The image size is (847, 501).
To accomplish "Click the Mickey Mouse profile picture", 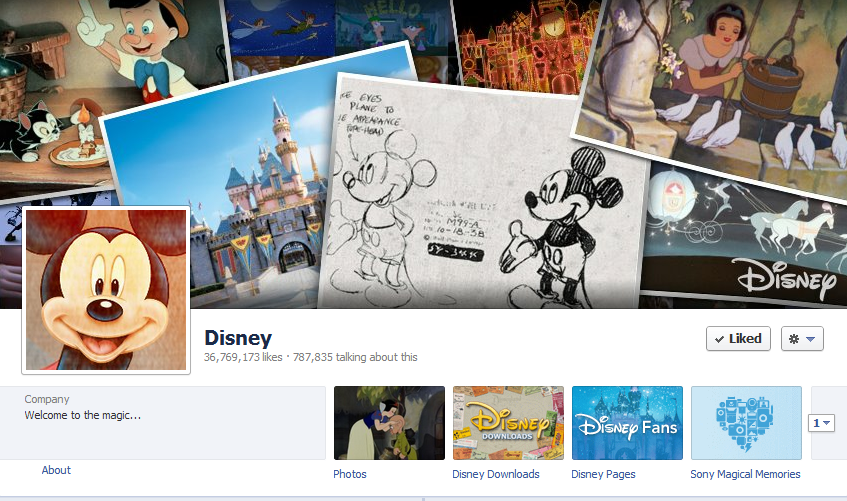I will [106, 290].
